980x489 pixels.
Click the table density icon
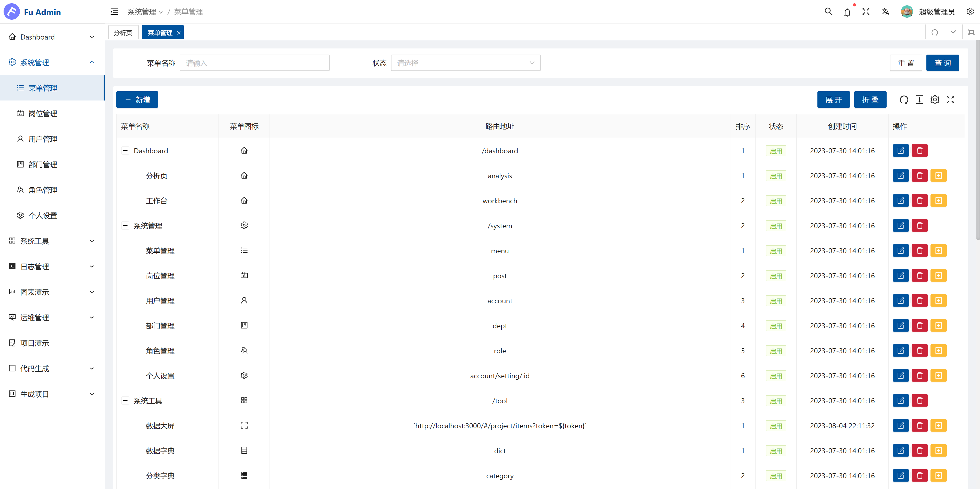pyautogui.click(x=919, y=100)
